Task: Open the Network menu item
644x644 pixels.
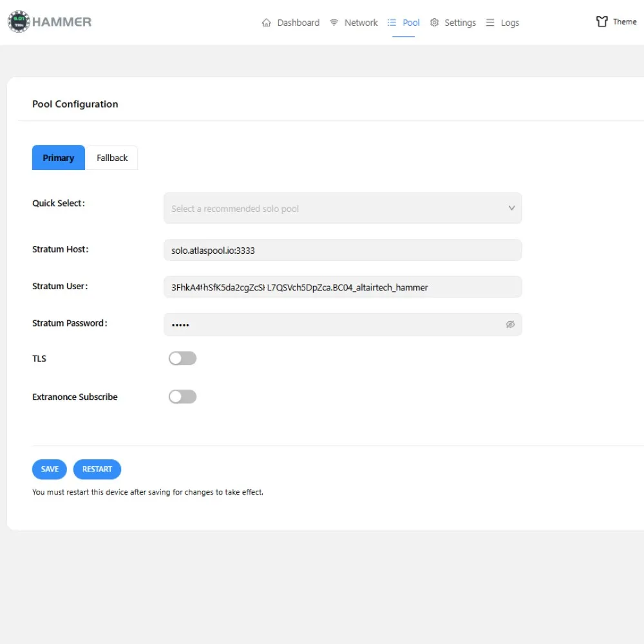Action: (x=354, y=23)
